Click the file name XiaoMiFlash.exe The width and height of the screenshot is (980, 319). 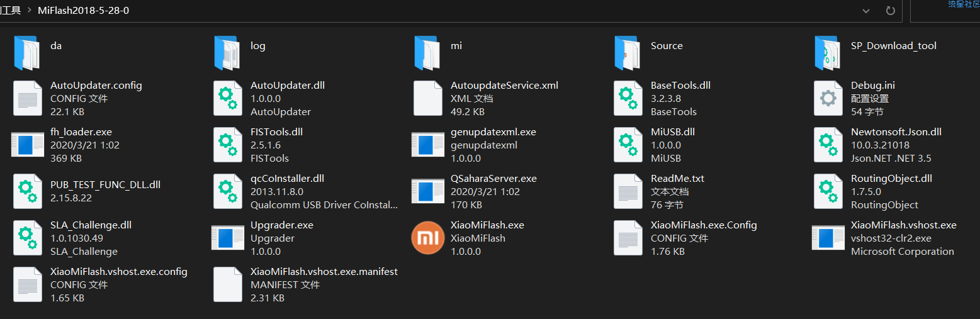[x=487, y=225]
